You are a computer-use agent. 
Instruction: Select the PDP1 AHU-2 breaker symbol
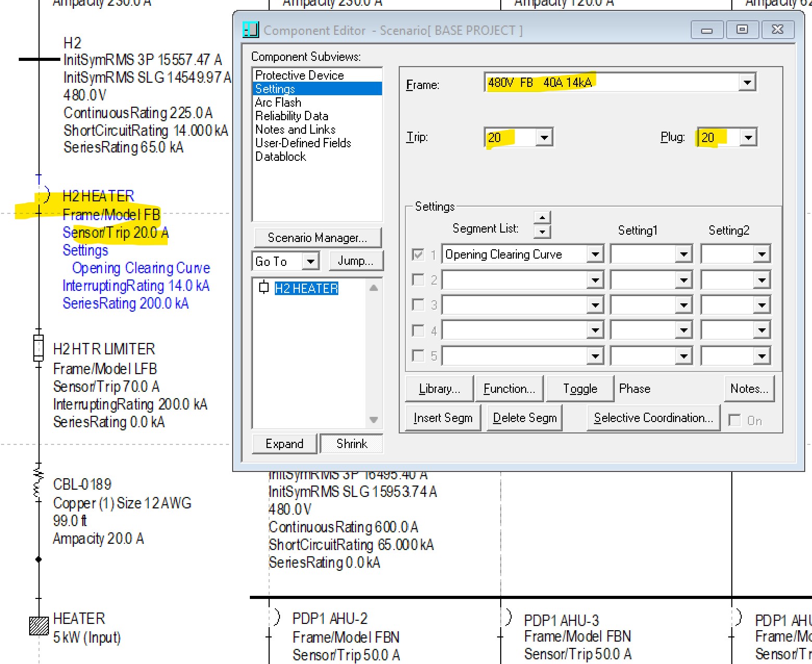[x=276, y=618]
